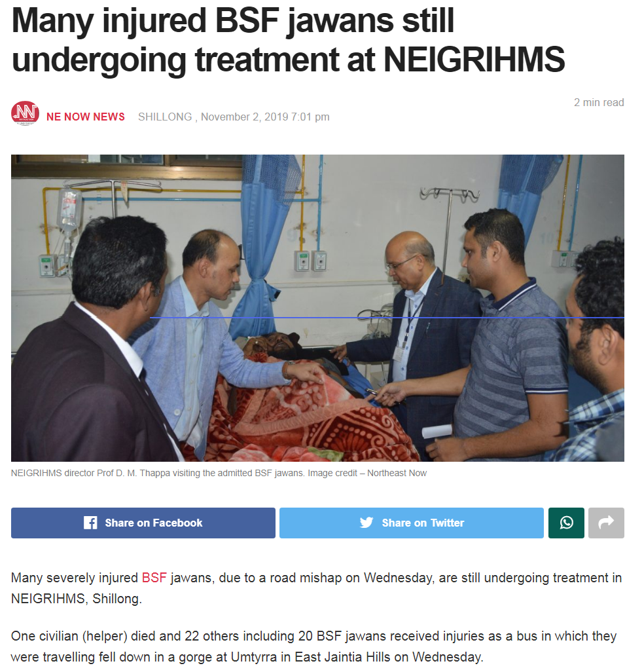Click the NN Northeast Now logo icon
This screenshot has width=625, height=672.
(x=25, y=113)
